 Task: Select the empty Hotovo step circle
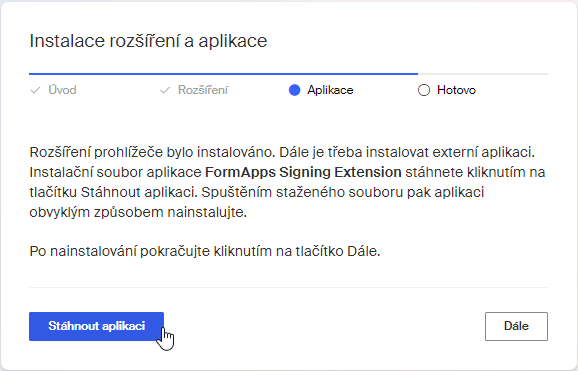pyautogui.click(x=424, y=90)
